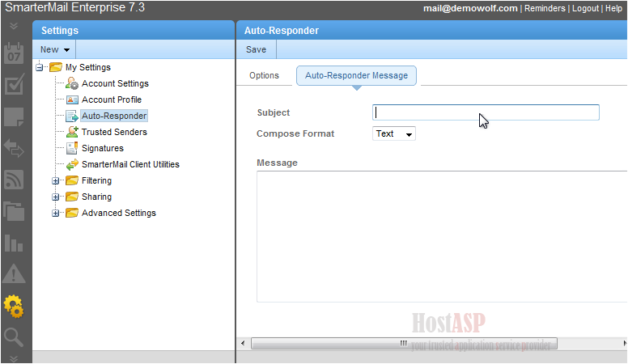Select SmarterMail Client Utilities in the tree
This screenshot has width=628, height=364.
pyautogui.click(x=130, y=164)
